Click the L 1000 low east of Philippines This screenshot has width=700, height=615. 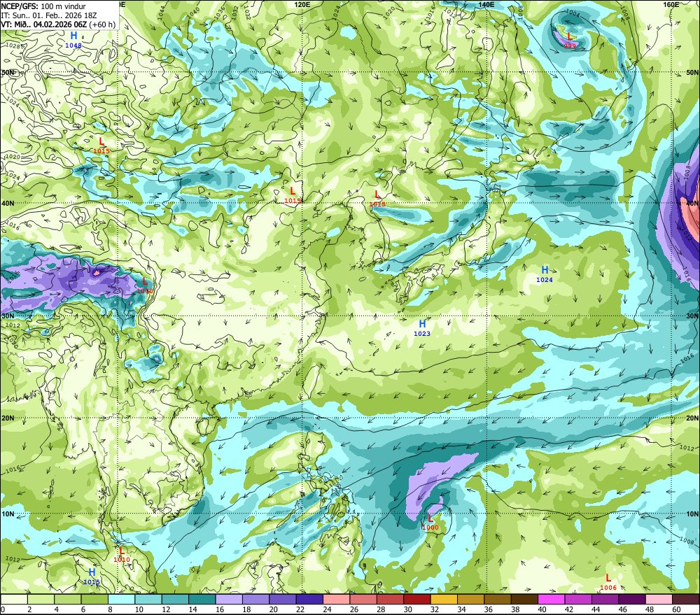pos(430,522)
